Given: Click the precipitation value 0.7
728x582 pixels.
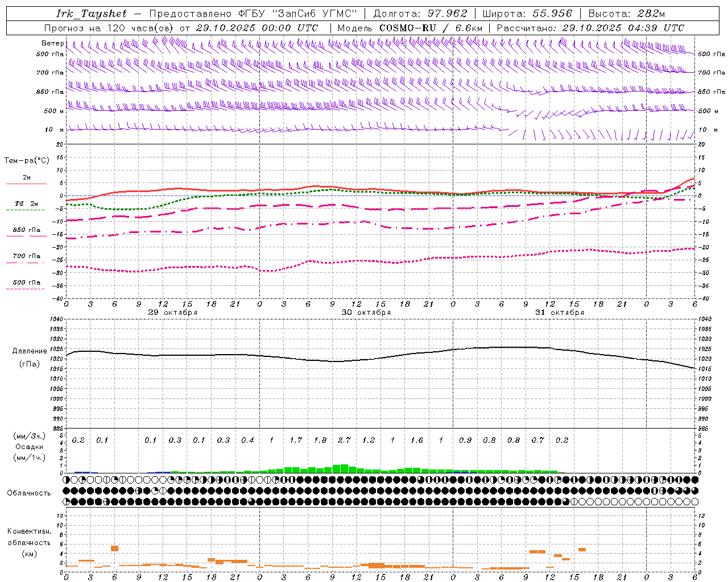Looking at the screenshot, I should tap(537, 440).
